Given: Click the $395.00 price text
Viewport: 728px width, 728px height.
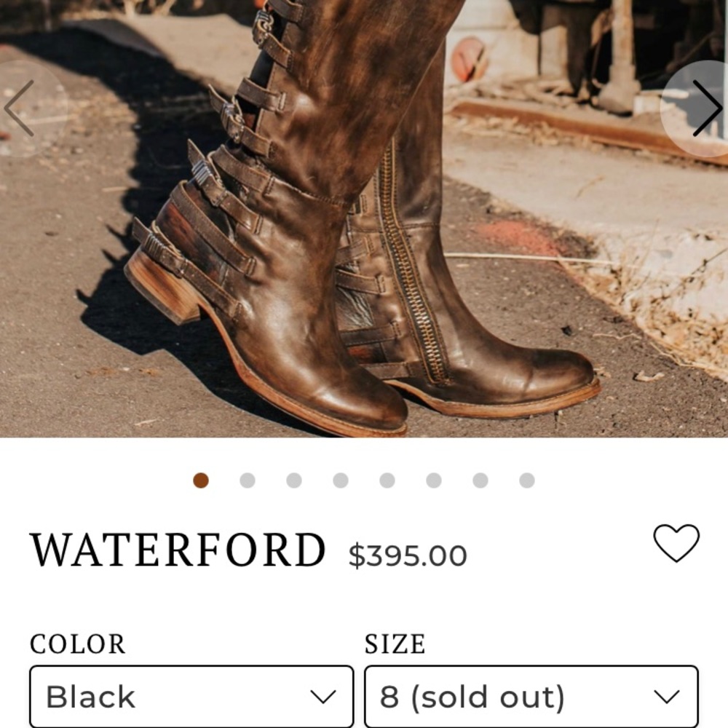Looking at the screenshot, I should point(408,555).
